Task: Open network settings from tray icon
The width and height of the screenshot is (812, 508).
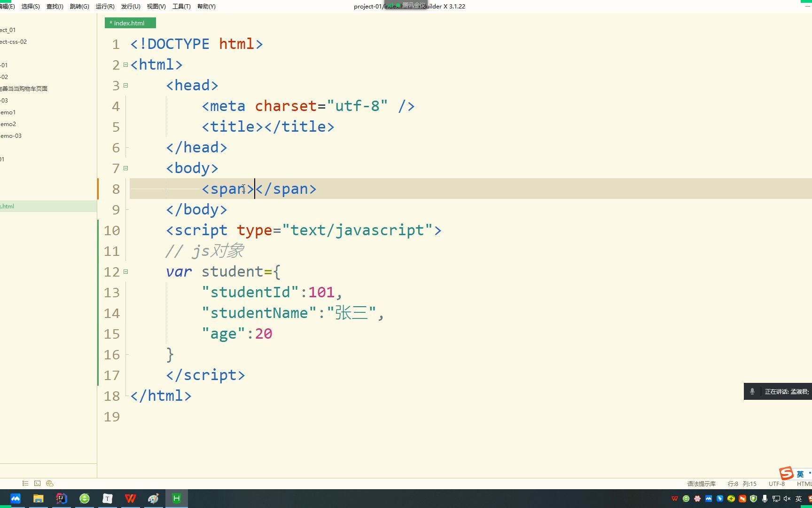Action: click(776, 499)
